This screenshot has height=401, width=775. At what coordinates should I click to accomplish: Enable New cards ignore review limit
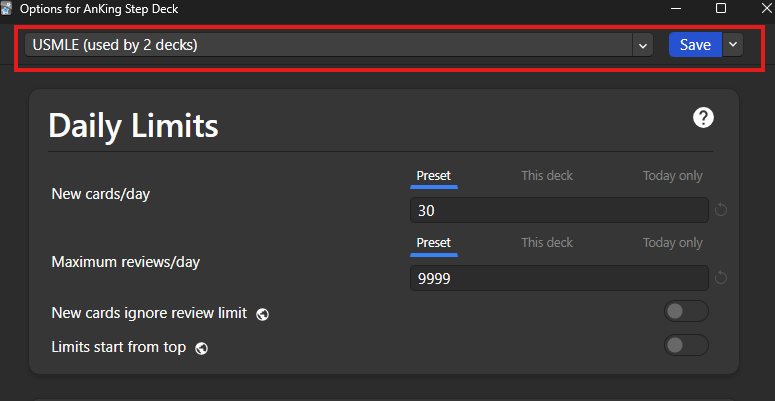tap(687, 312)
